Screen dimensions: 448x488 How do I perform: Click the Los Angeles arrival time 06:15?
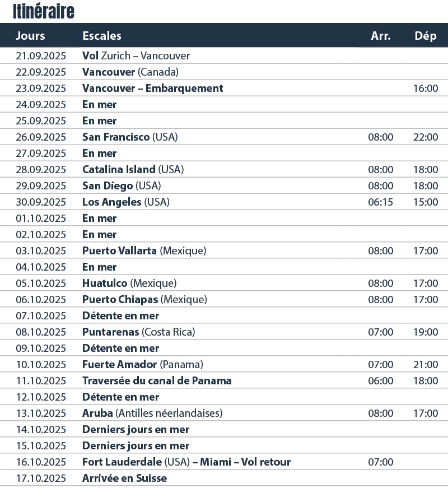pos(381,202)
